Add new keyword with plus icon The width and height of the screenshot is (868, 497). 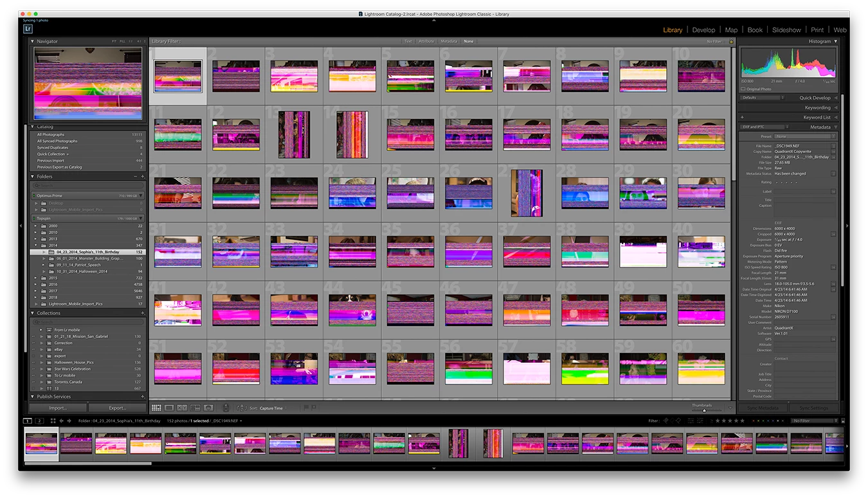click(742, 118)
